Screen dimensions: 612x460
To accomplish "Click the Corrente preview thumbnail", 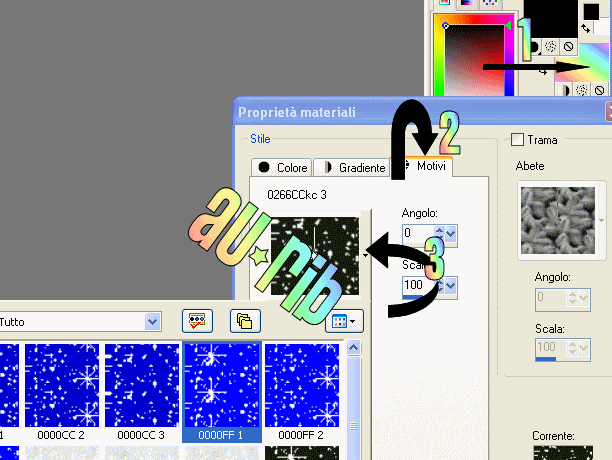I will click(563, 453).
